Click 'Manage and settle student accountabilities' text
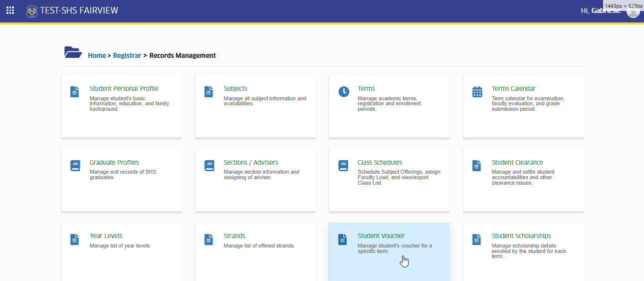Viewport: 644px width, 281px height. pos(523,177)
